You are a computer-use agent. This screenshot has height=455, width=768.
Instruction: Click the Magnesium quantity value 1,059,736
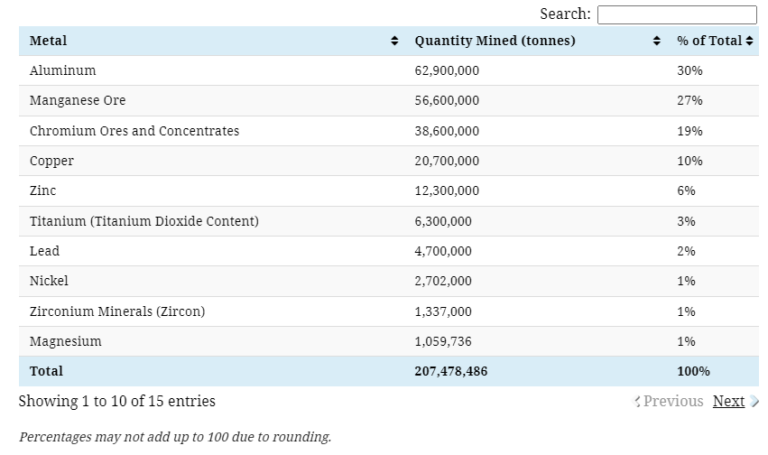[443, 341]
